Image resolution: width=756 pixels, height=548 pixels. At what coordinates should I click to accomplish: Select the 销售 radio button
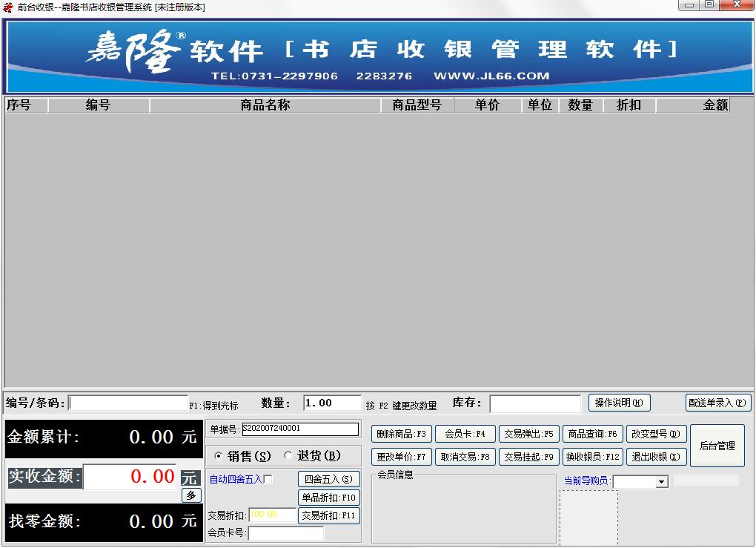pos(219,456)
